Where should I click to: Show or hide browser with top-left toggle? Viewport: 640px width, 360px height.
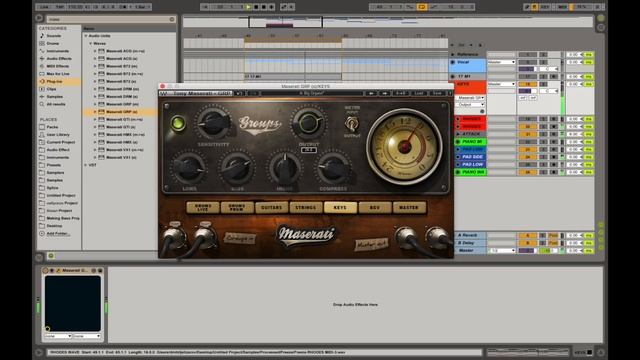39,18
